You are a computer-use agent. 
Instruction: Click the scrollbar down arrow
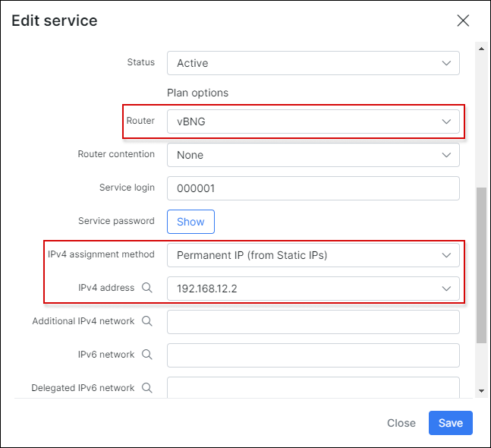coord(481,390)
